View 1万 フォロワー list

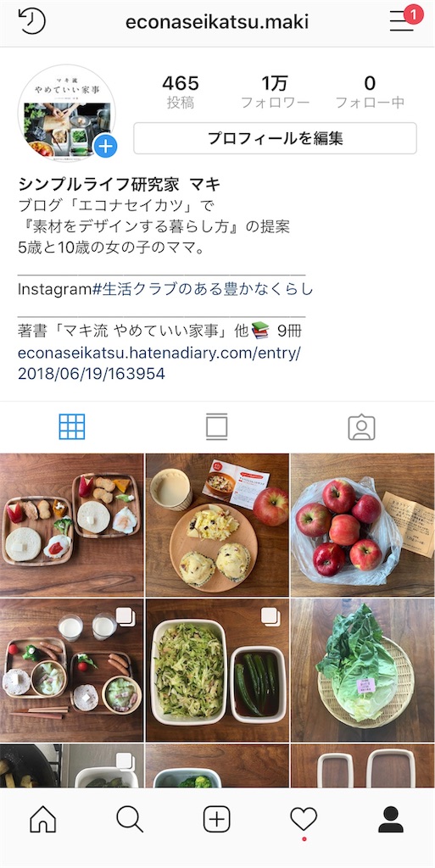(x=275, y=92)
